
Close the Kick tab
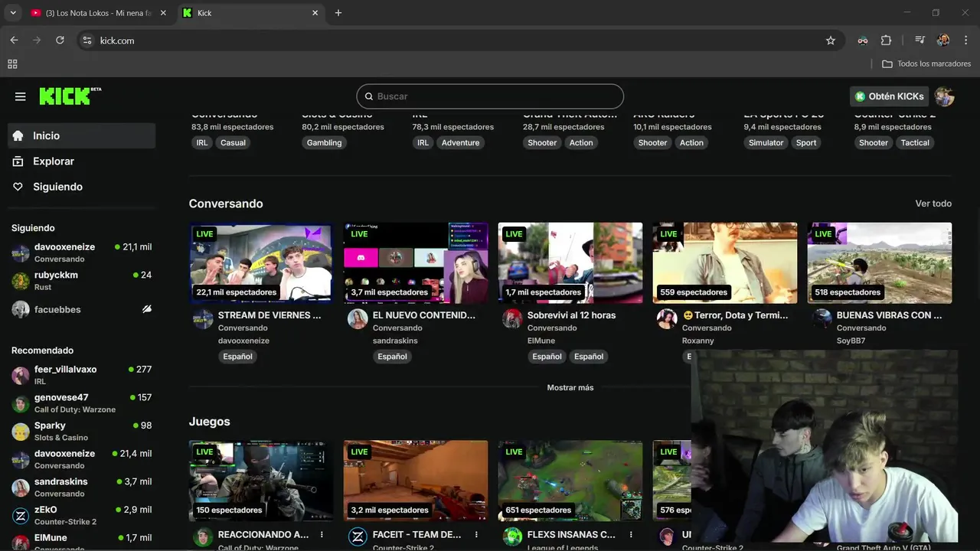pyautogui.click(x=315, y=13)
